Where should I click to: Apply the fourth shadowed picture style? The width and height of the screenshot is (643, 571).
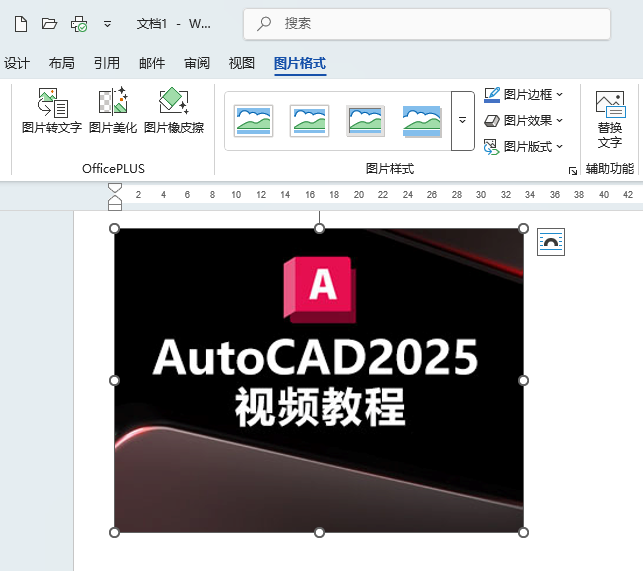(x=422, y=121)
